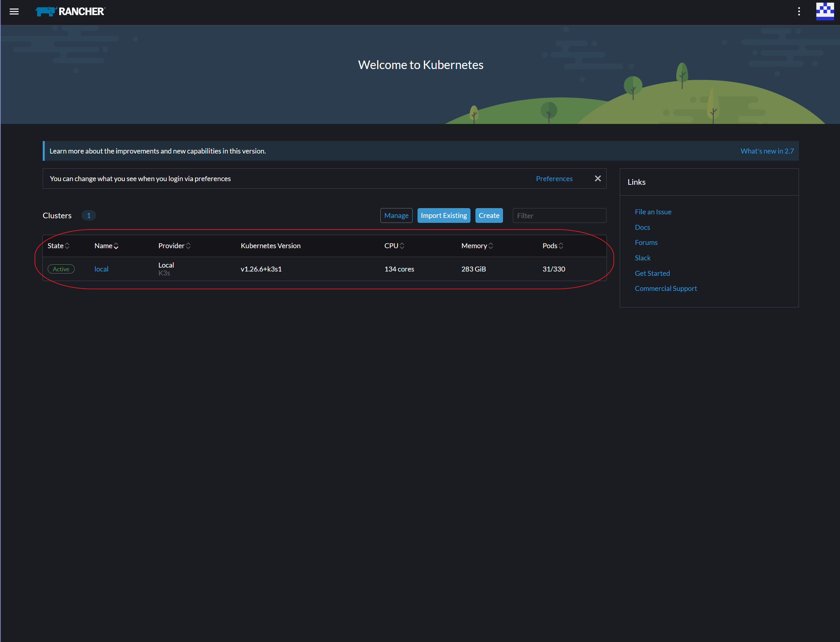Open the Docs link
The height and width of the screenshot is (642, 840).
coord(642,227)
